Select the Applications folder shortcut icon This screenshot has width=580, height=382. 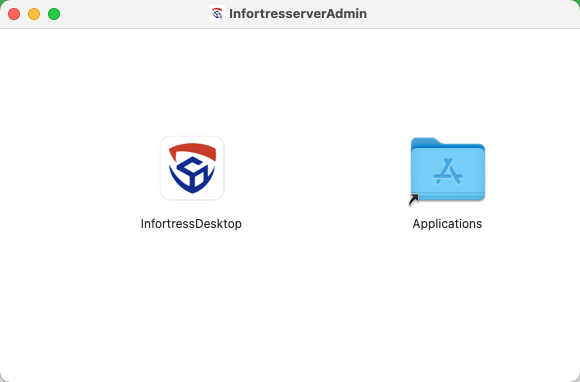point(448,170)
